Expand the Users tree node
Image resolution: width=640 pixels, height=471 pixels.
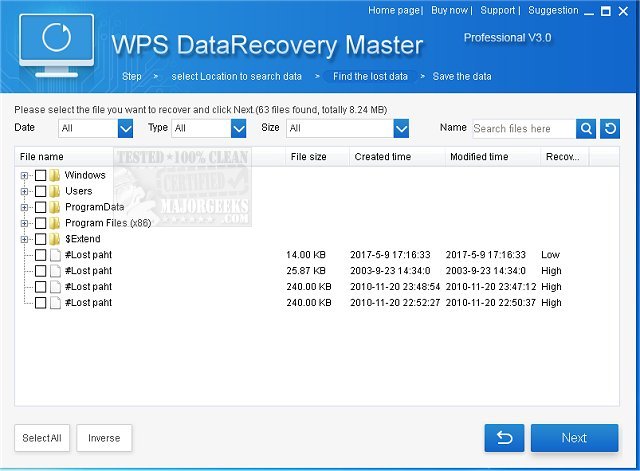24,191
